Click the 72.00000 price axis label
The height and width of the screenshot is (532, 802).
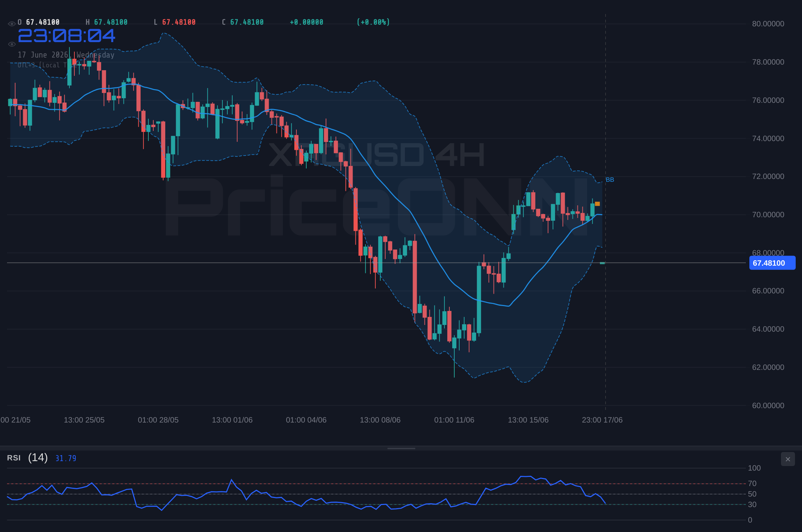tap(768, 177)
